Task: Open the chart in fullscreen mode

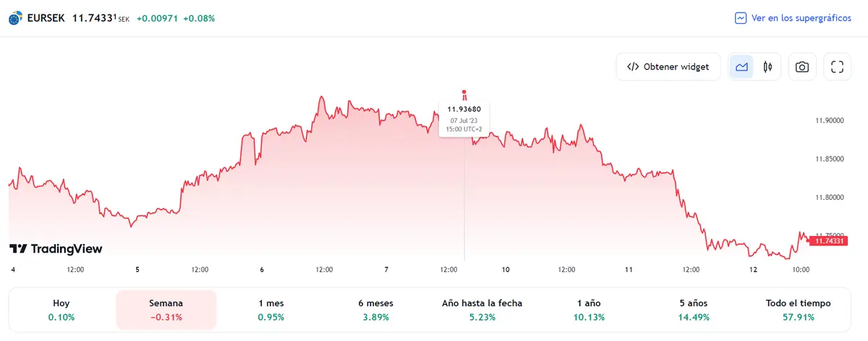Action: tap(838, 67)
